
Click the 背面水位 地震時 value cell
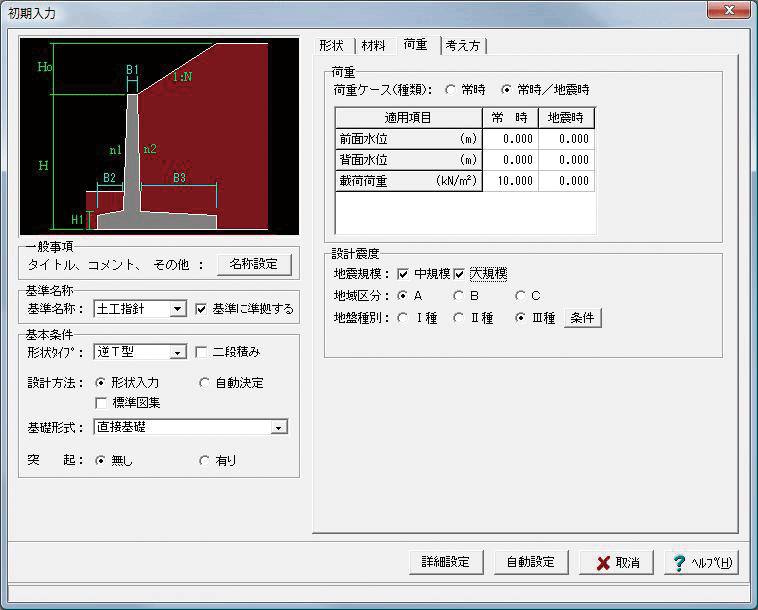click(x=567, y=160)
